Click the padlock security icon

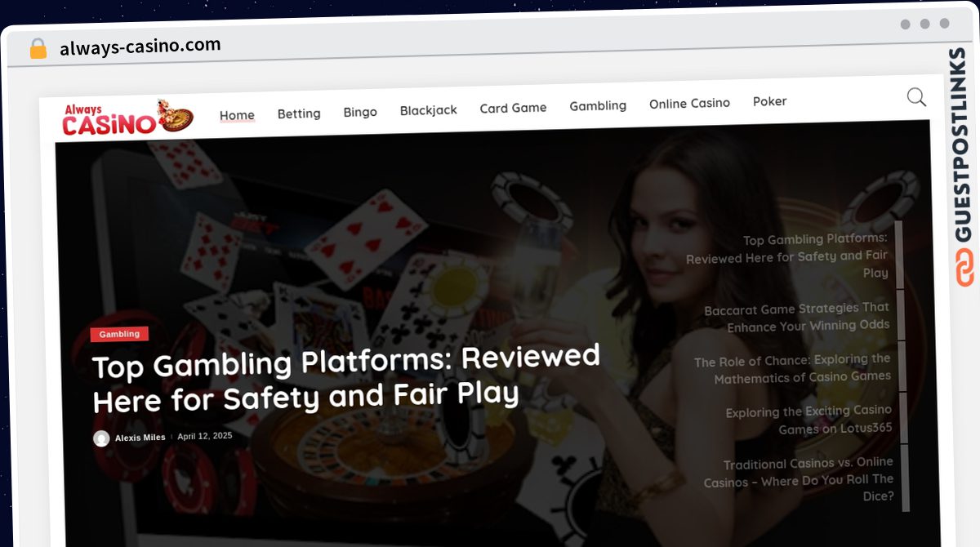[38, 48]
